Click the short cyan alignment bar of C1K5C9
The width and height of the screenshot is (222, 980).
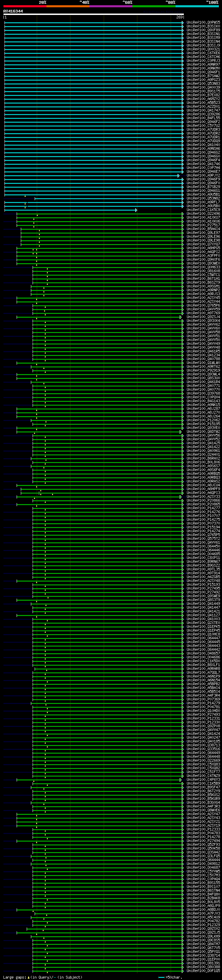[70, 210]
